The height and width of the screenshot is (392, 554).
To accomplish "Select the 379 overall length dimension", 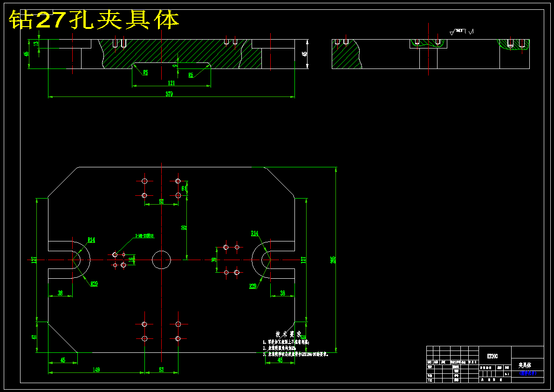I will point(169,94).
